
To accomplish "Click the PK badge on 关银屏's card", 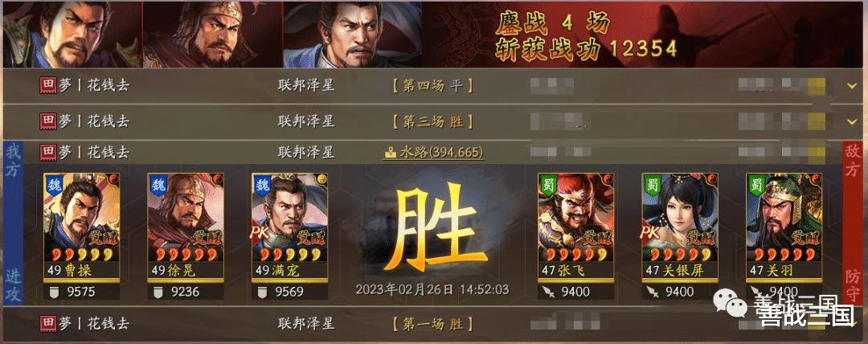I will pyautogui.click(x=651, y=233).
